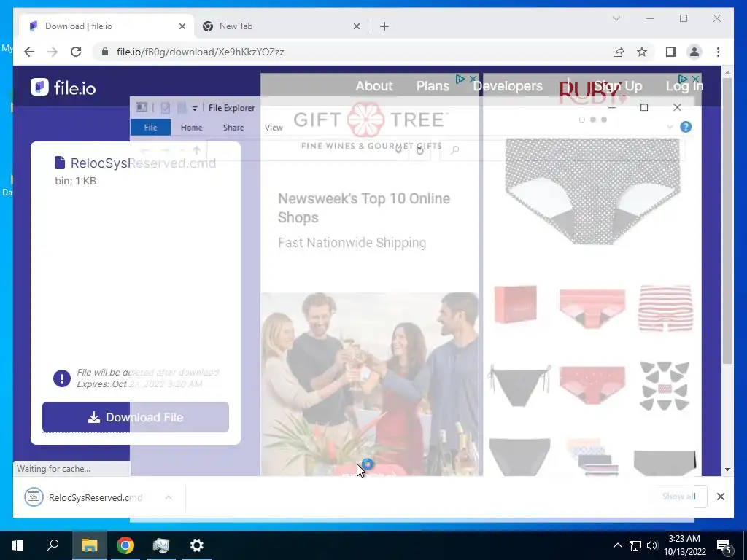Click the forward navigation arrow
This screenshot has width=747, height=560.
tap(53, 52)
